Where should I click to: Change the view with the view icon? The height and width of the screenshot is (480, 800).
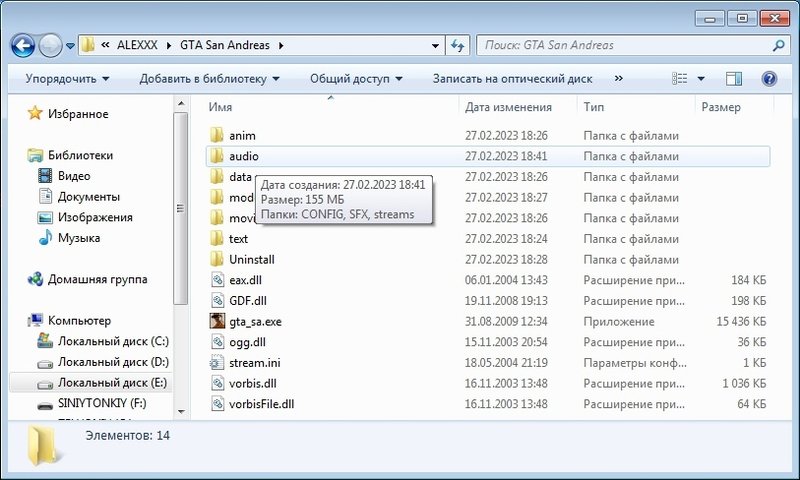coord(680,79)
